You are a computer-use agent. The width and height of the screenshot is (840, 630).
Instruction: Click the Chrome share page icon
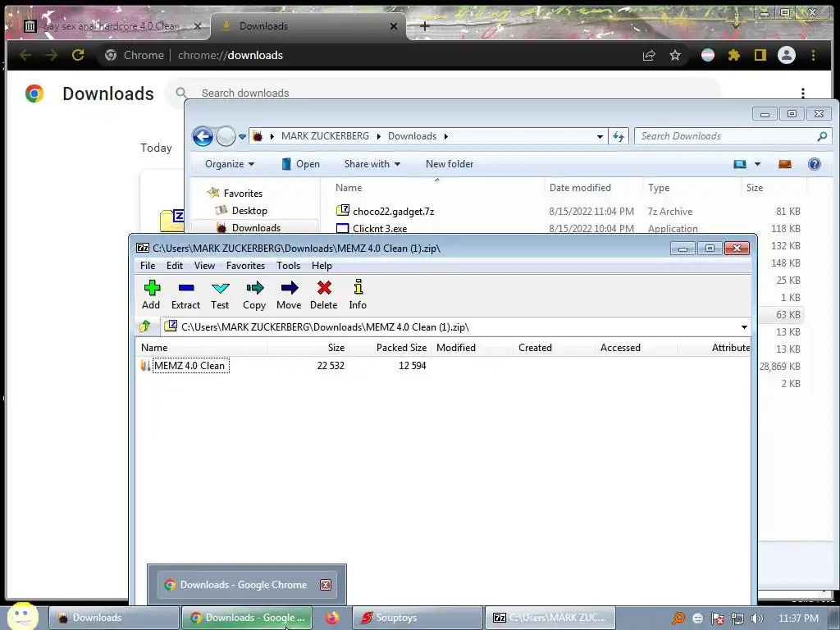coord(649,55)
